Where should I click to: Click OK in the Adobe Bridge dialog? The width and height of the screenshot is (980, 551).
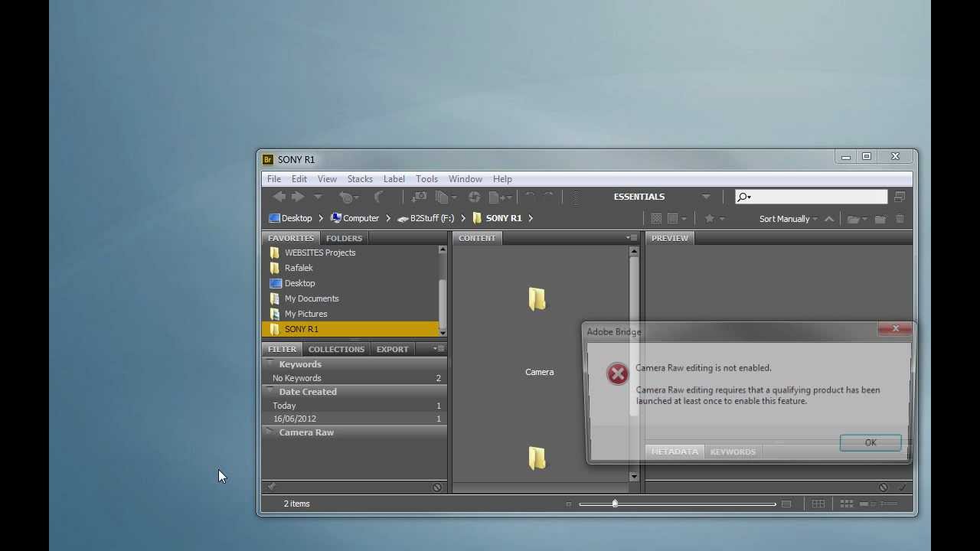[871, 442]
